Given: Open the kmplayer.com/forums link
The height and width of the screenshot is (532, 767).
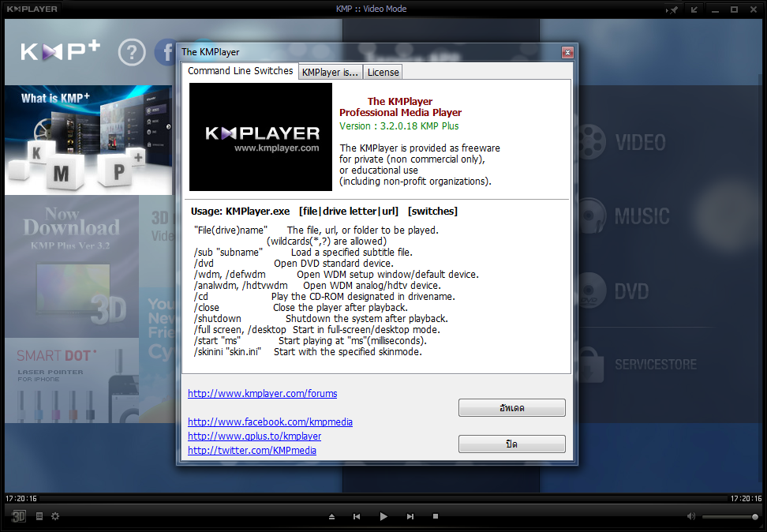Looking at the screenshot, I should pos(262,394).
